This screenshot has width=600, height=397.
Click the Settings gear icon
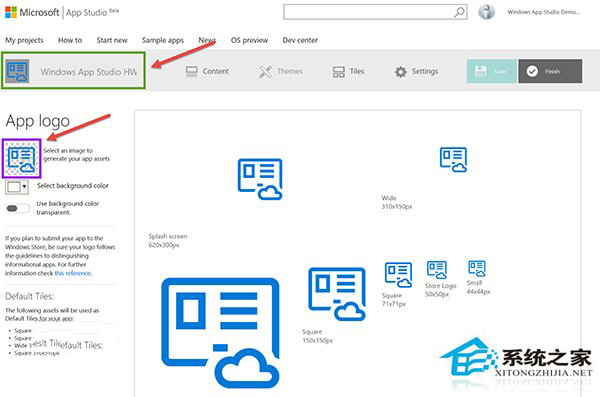pos(401,72)
